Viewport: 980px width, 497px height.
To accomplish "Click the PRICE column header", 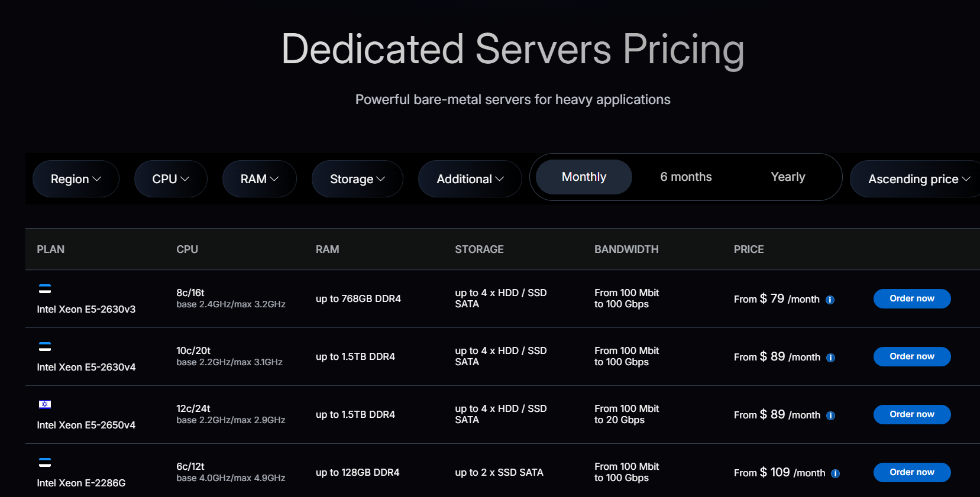I will [749, 249].
